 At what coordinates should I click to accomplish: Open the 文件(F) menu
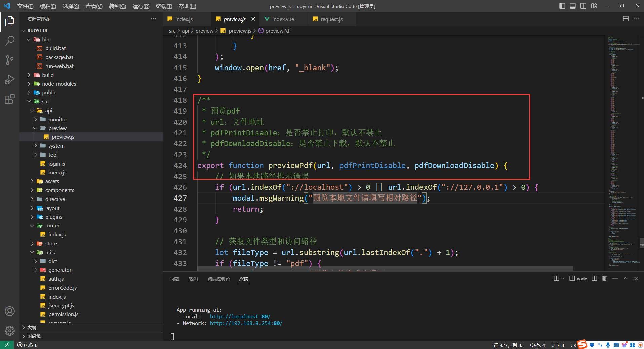26,6
